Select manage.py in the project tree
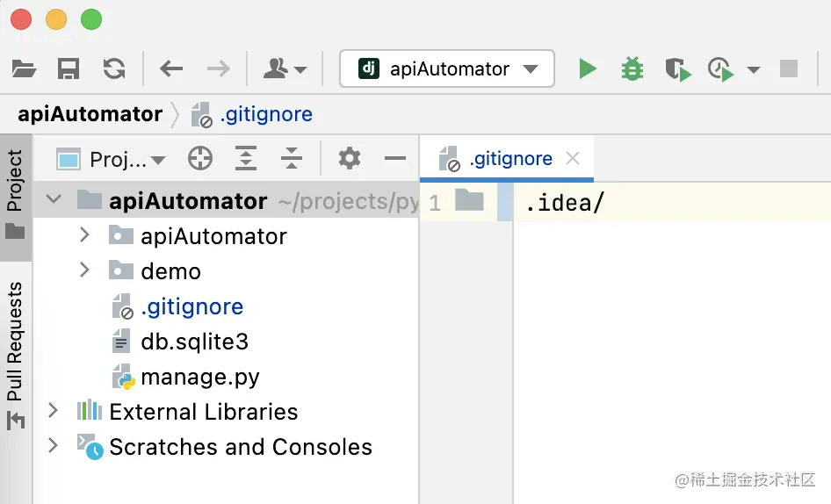Screen dimensions: 831x504 [199, 377]
